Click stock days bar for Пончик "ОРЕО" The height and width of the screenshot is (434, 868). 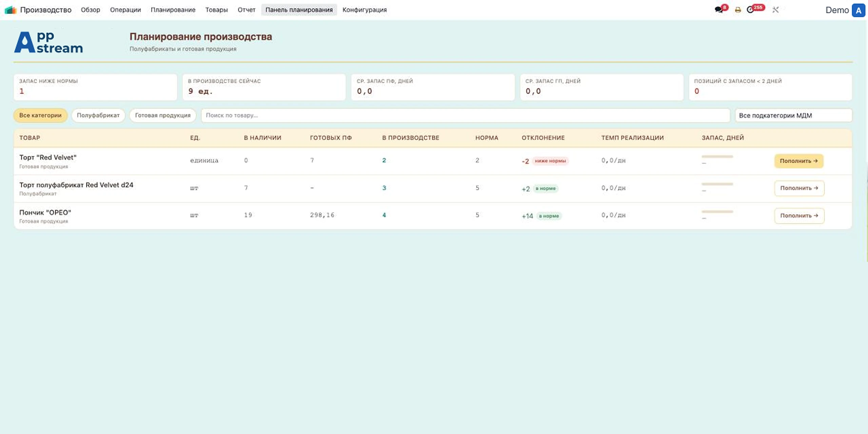point(717,212)
